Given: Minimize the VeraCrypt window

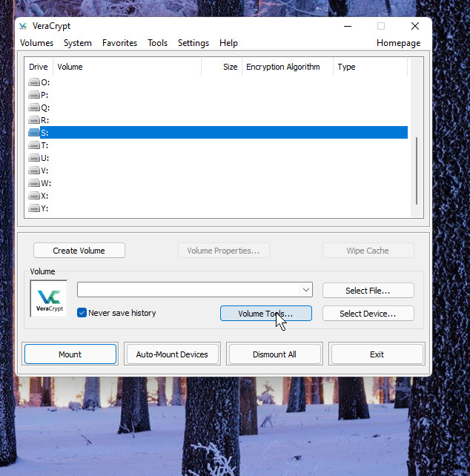Looking at the screenshot, I should [x=348, y=26].
